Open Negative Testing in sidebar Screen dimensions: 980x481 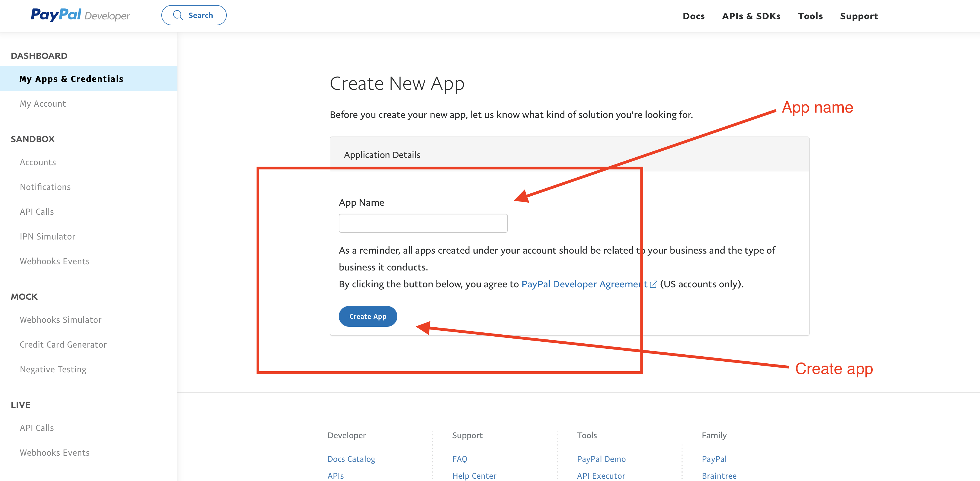tap(53, 369)
